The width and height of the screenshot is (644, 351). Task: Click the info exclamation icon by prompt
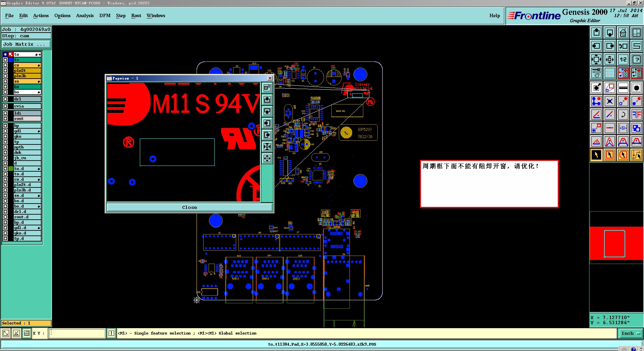(x=111, y=333)
